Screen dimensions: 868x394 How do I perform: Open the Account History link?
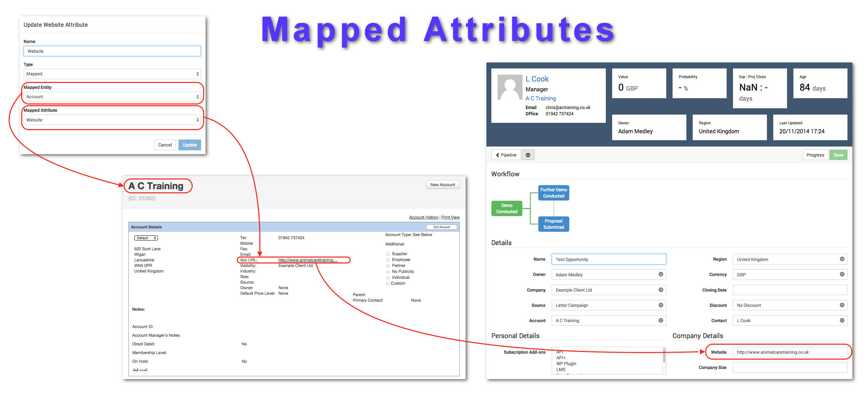(x=424, y=217)
